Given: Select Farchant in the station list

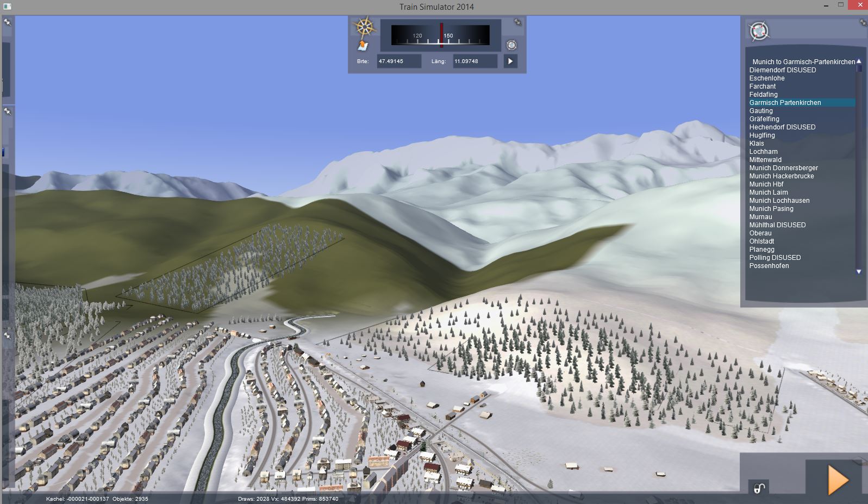Looking at the screenshot, I should (763, 86).
